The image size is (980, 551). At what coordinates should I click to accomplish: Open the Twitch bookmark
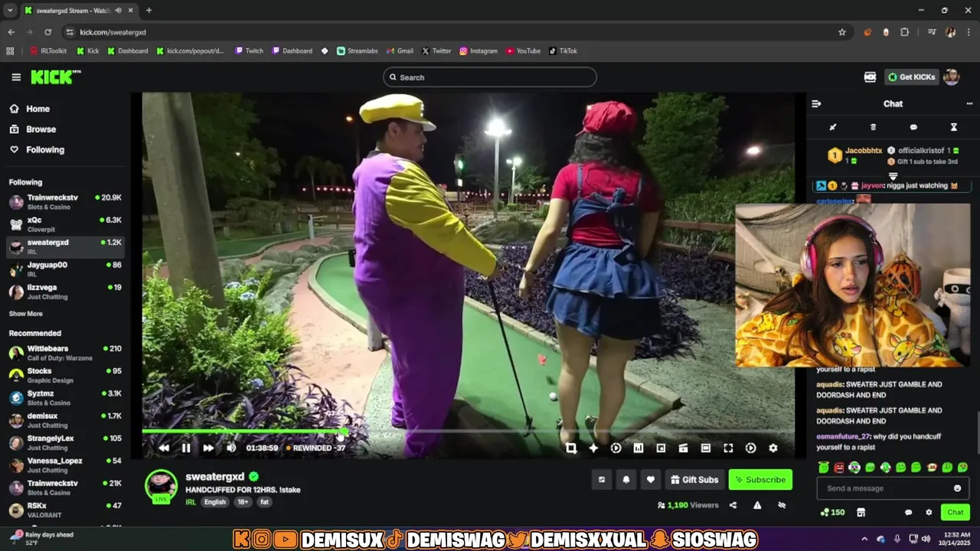(249, 51)
